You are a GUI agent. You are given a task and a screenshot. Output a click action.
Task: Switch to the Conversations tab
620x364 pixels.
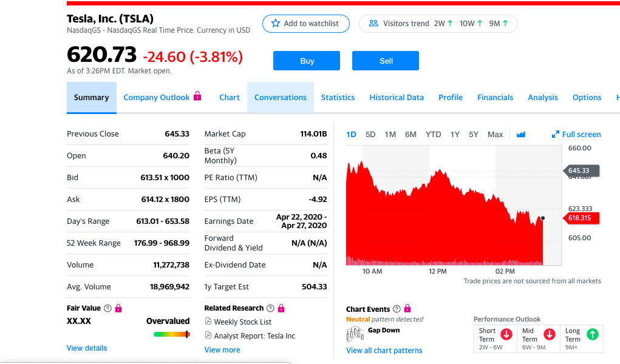click(x=281, y=98)
